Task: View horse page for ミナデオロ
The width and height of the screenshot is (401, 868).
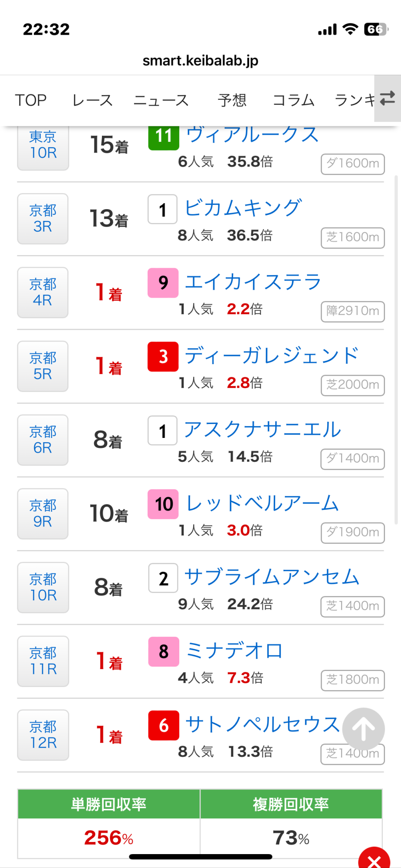Action: [234, 651]
